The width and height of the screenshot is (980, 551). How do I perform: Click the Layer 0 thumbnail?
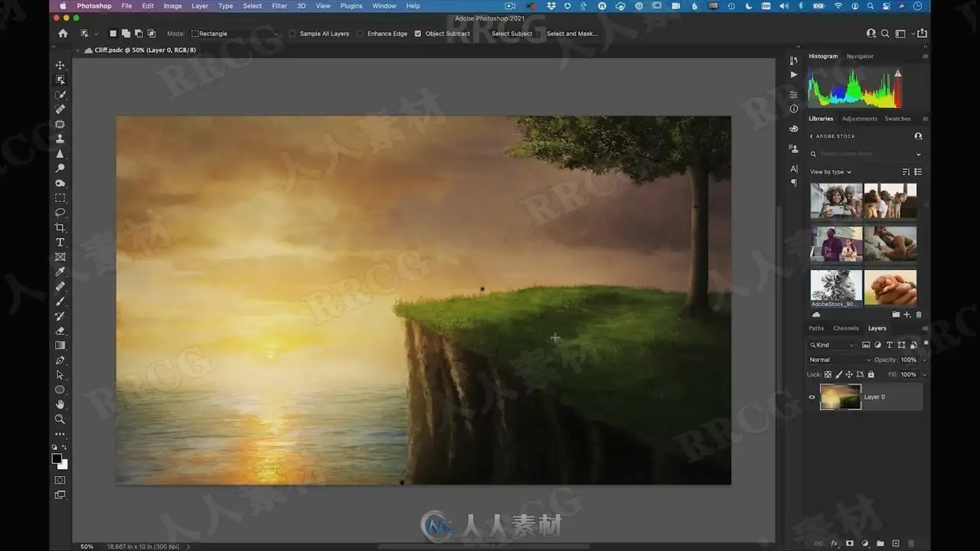(x=840, y=397)
